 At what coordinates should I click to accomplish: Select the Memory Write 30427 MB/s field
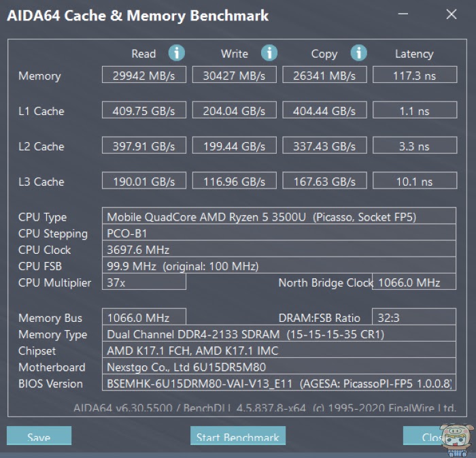[x=235, y=75]
